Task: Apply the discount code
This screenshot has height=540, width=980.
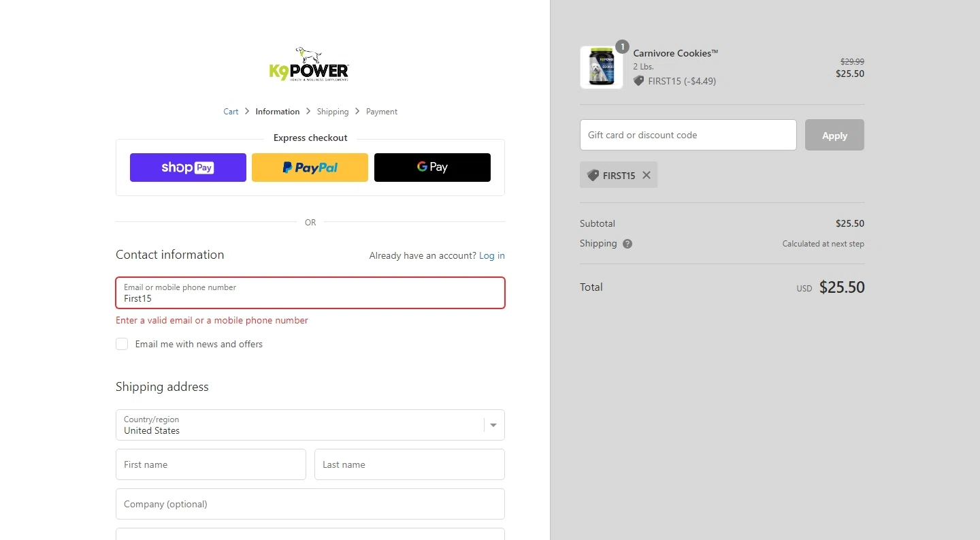Action: coord(834,135)
